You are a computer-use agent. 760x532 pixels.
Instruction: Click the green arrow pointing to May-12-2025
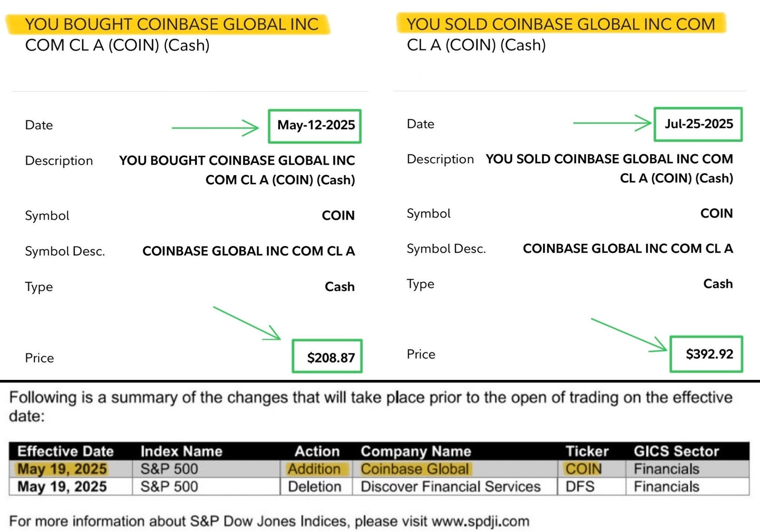(215, 128)
